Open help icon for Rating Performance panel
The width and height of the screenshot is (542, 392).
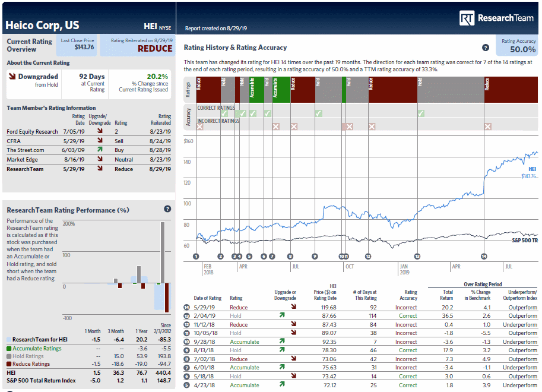(167, 209)
